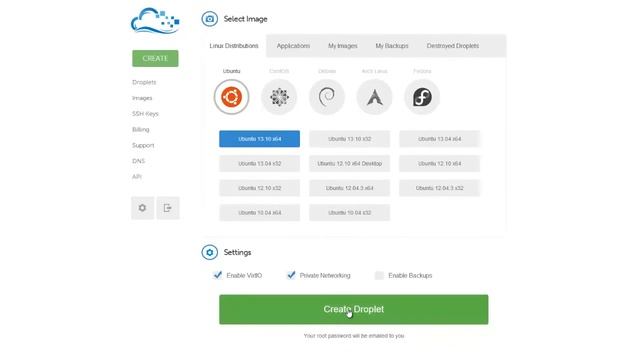Open DNS in the sidebar
This screenshot has height=360, width=640.
pos(138,161)
